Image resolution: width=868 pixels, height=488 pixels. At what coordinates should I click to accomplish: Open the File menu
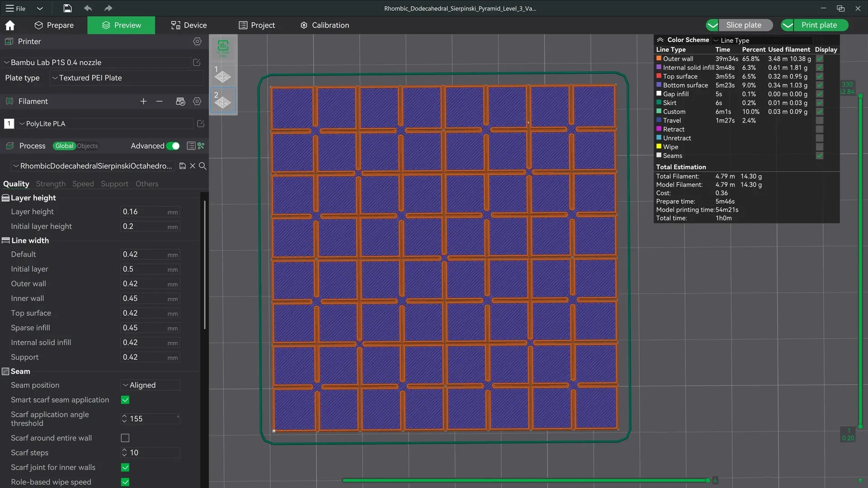[15, 8]
